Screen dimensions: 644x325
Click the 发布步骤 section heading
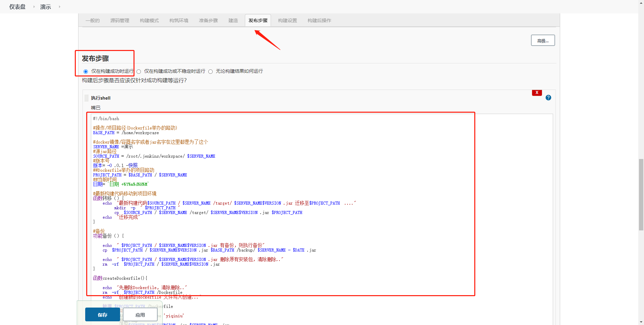96,58
